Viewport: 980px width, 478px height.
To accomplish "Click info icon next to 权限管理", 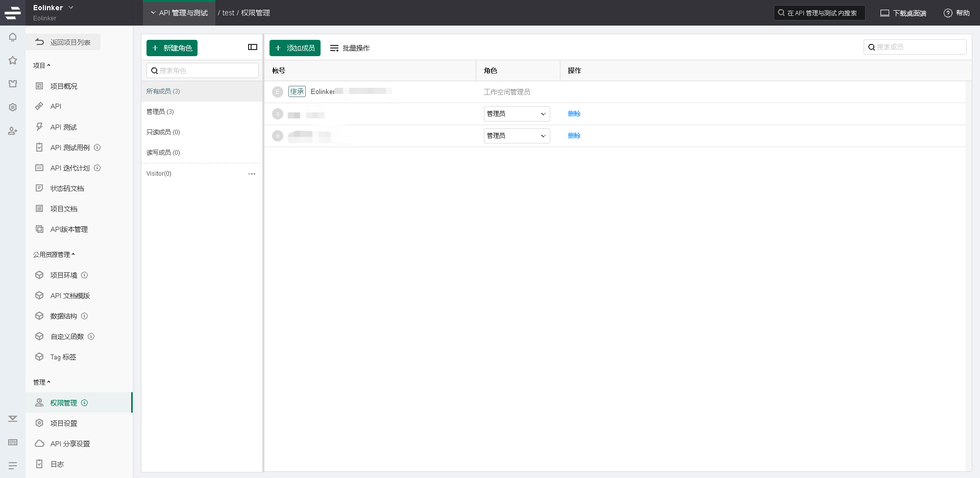I will point(85,403).
